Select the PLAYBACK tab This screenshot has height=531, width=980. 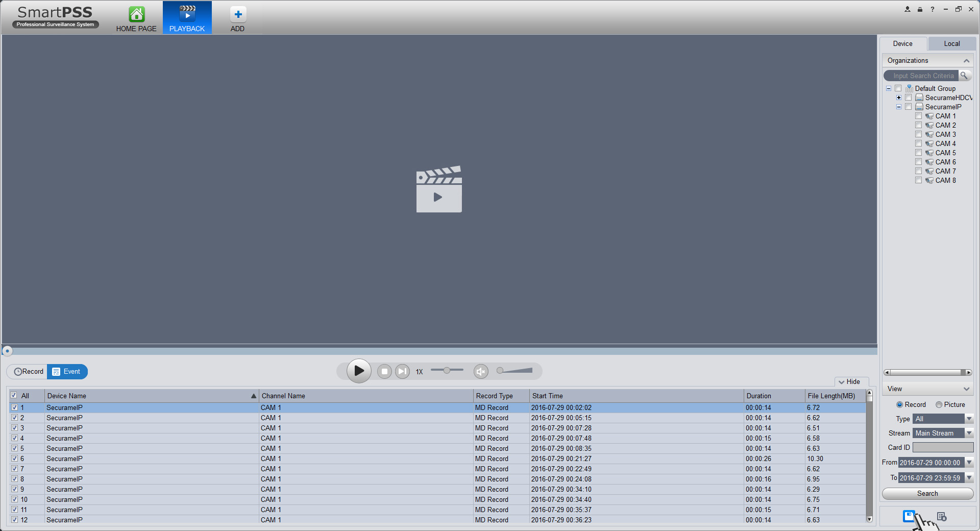pos(187,18)
